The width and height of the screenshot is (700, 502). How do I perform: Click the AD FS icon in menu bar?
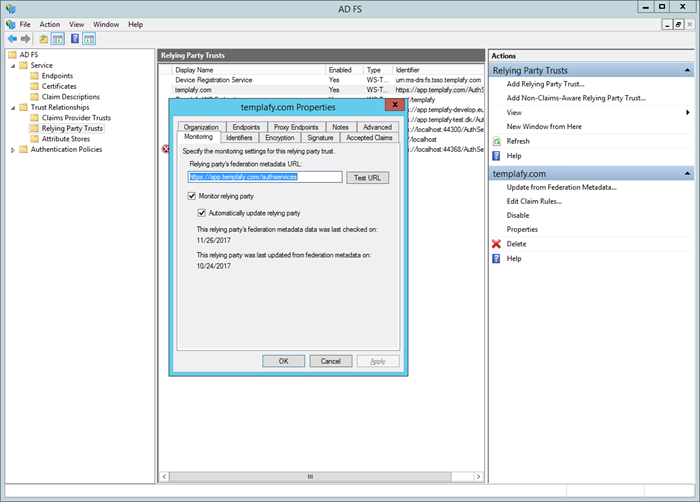click(x=11, y=25)
